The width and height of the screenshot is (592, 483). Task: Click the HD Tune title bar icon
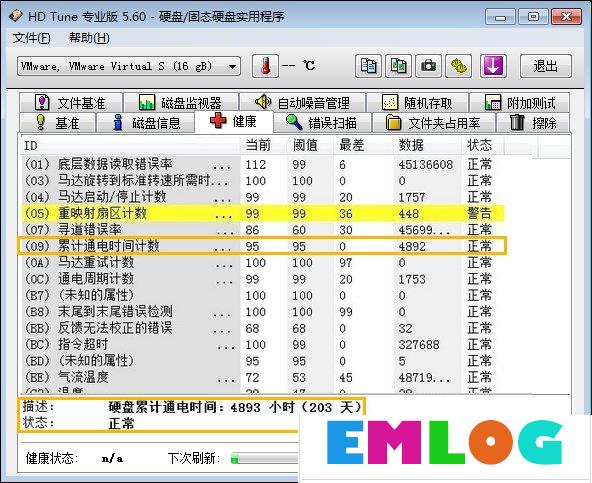click(16, 15)
